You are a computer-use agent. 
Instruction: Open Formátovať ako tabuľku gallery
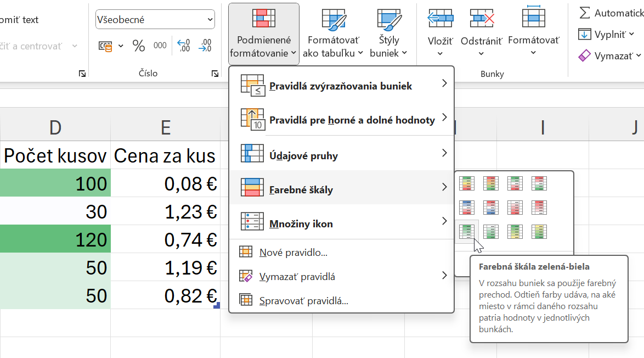(333, 34)
